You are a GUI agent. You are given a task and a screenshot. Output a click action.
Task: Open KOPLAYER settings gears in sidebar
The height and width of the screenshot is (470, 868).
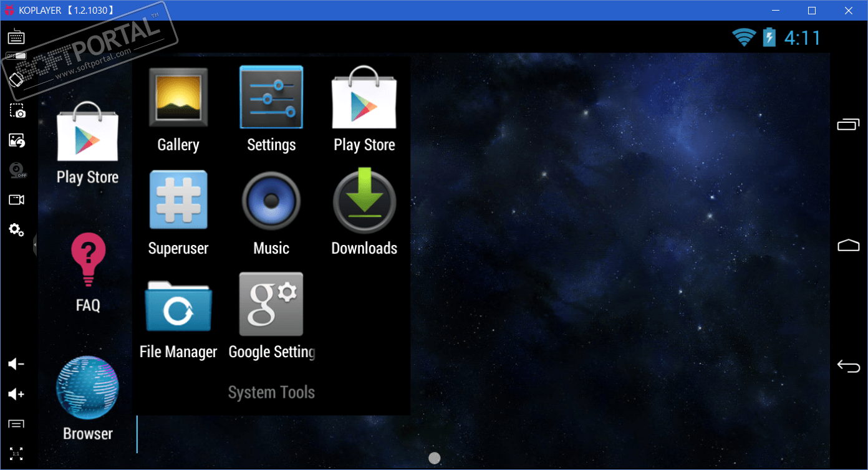point(16,230)
